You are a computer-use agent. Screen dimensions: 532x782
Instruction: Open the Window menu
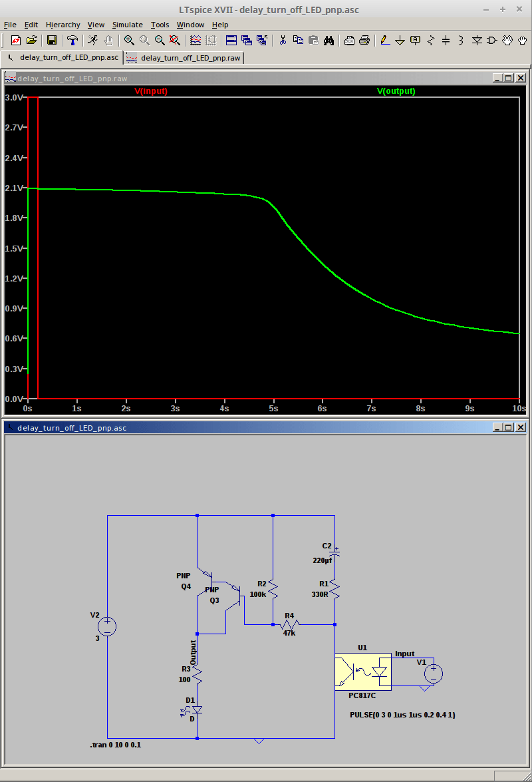190,25
